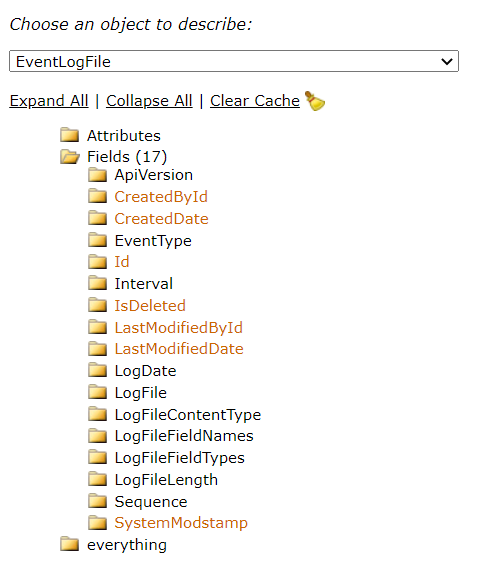Open the EventLogFile object dropdown
This screenshot has height=569, width=488.
coord(234,61)
